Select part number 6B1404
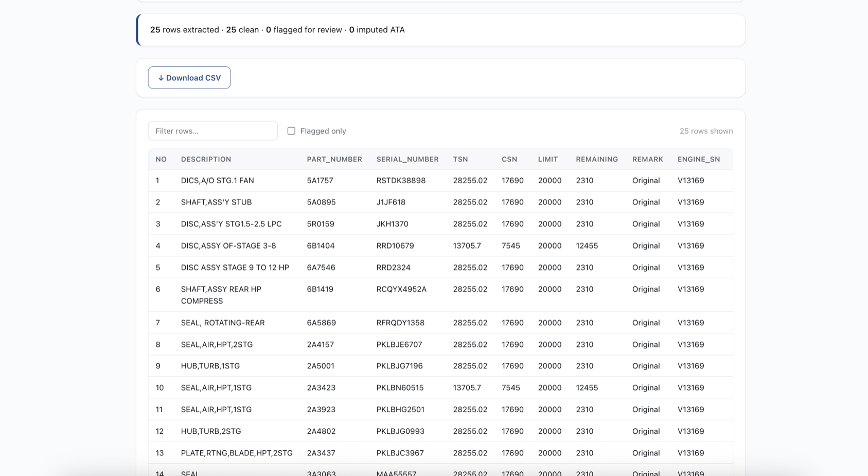Viewport: 868px width, 476px height. click(321, 245)
